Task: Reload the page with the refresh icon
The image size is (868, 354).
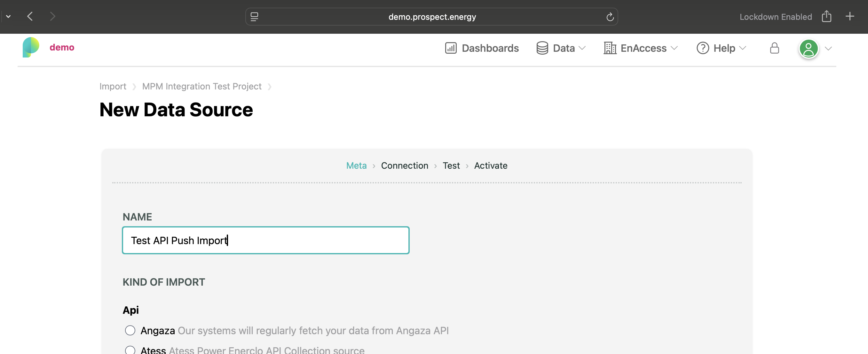Action: tap(610, 17)
